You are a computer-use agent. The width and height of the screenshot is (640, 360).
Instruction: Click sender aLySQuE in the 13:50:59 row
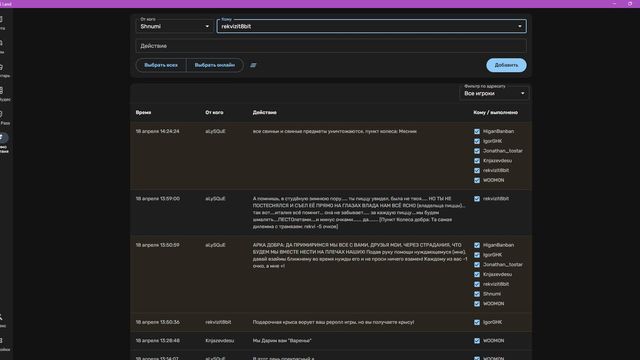215,245
